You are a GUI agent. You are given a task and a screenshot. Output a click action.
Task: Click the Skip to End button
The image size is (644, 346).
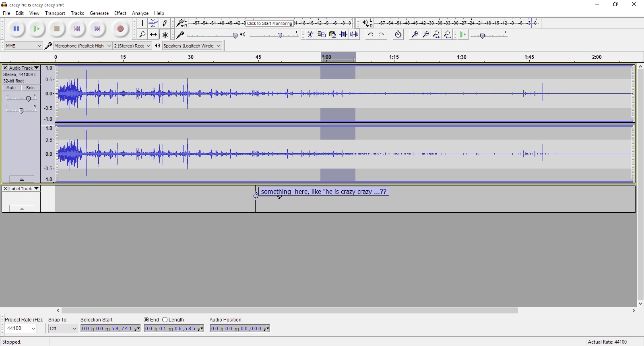pyautogui.click(x=97, y=29)
